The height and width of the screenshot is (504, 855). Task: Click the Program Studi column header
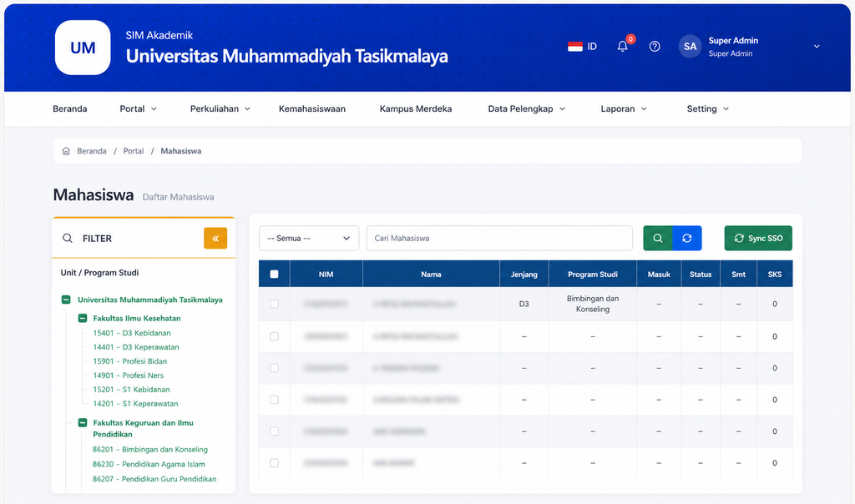coord(593,274)
